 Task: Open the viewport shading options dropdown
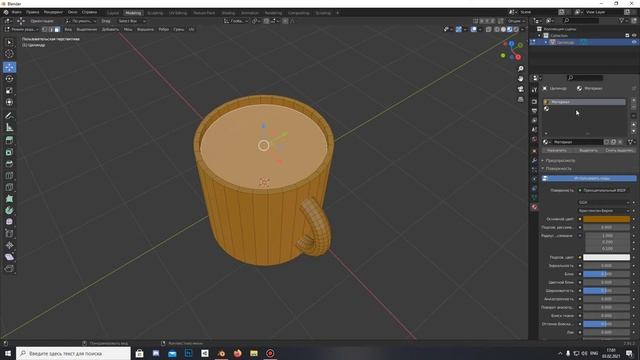[522, 29]
